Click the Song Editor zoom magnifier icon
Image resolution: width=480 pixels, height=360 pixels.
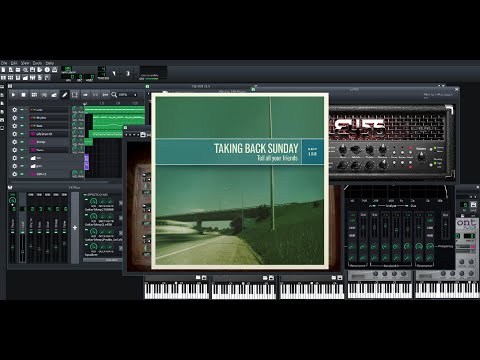pyautogui.click(x=114, y=95)
